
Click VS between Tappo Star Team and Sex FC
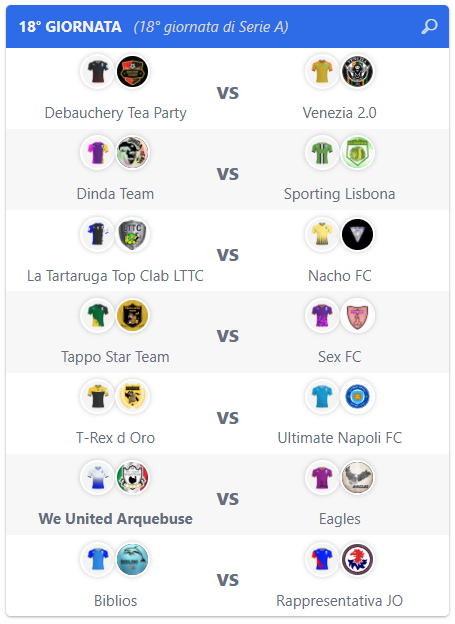coord(228,336)
